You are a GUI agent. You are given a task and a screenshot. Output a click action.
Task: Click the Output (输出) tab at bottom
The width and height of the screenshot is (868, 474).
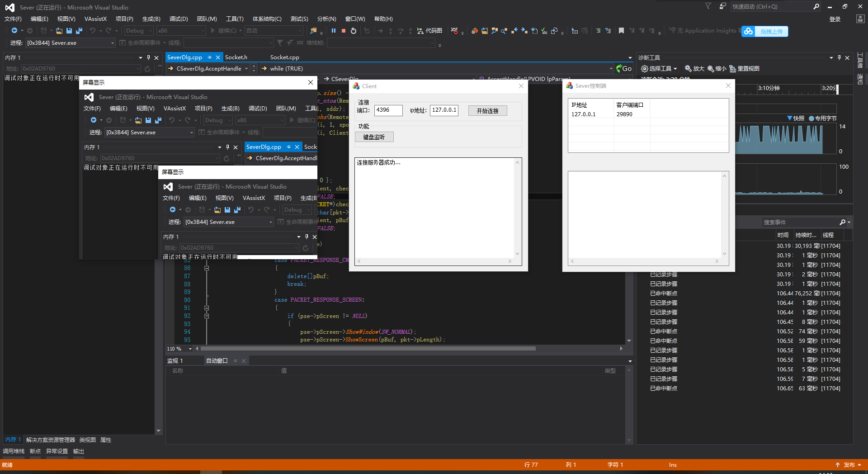pyautogui.click(x=79, y=451)
